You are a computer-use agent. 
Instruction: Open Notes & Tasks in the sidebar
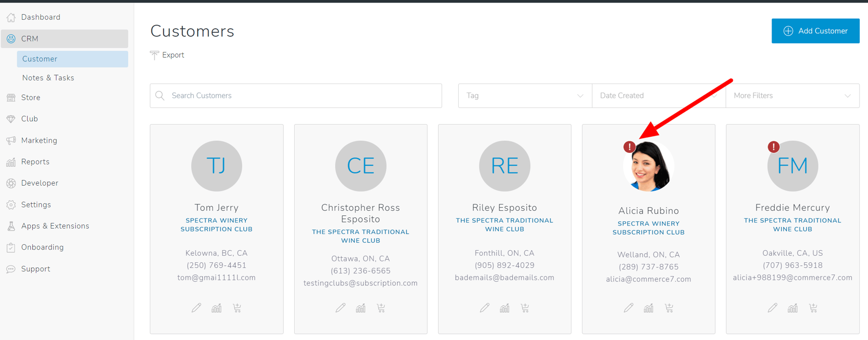pos(48,78)
